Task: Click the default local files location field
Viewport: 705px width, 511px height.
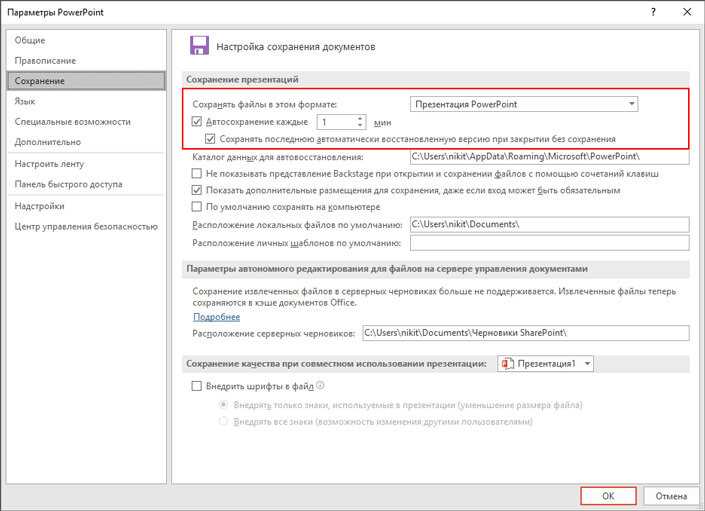Action: click(x=549, y=224)
